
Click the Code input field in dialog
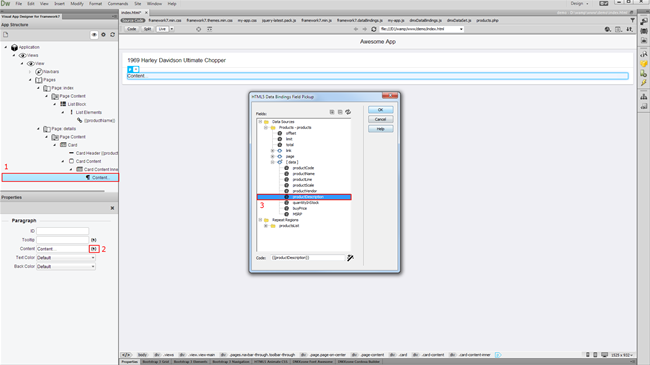(308, 258)
